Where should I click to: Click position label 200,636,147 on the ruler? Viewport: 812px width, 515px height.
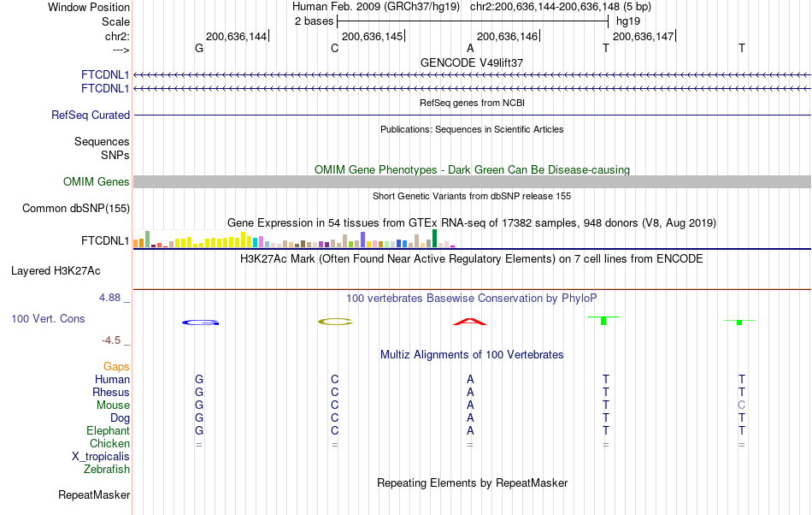coord(643,36)
